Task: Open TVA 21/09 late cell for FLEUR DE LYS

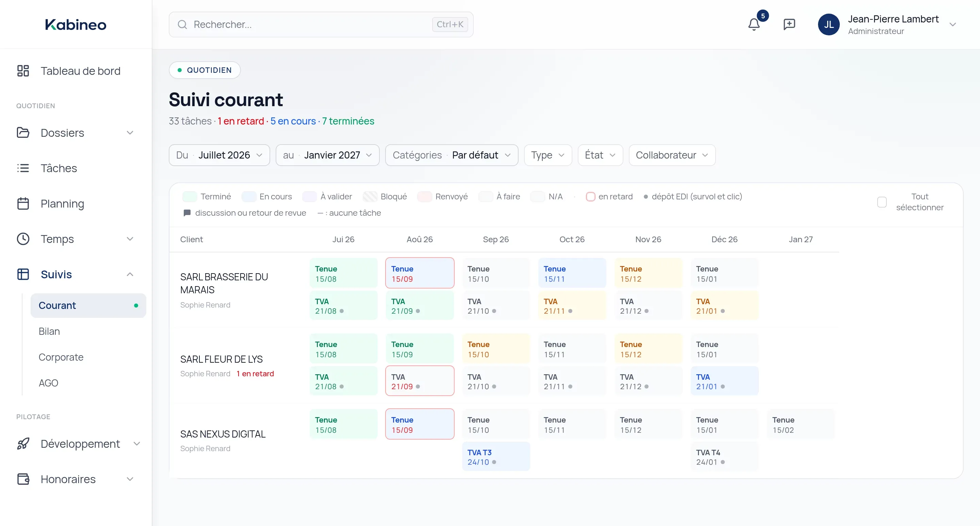Action: coord(420,381)
